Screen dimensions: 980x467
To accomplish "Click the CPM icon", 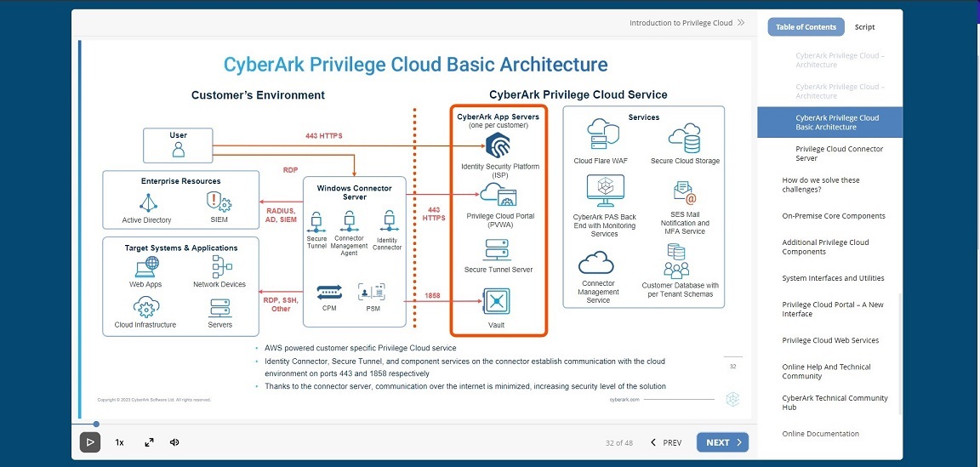I will (329, 293).
